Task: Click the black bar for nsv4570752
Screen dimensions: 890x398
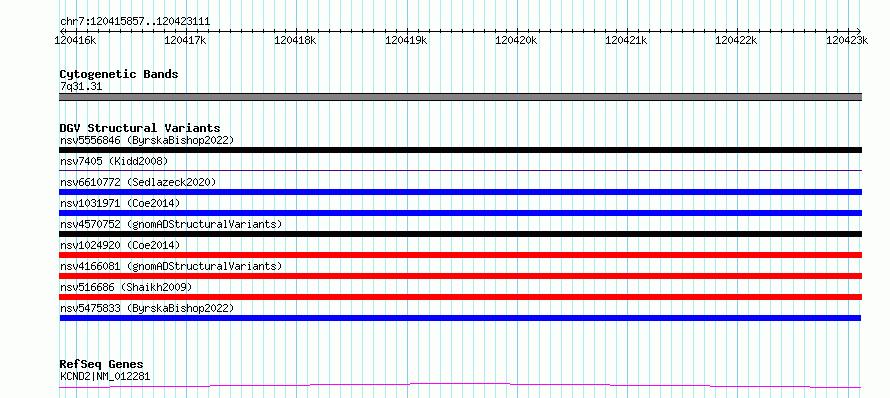Action: point(460,234)
